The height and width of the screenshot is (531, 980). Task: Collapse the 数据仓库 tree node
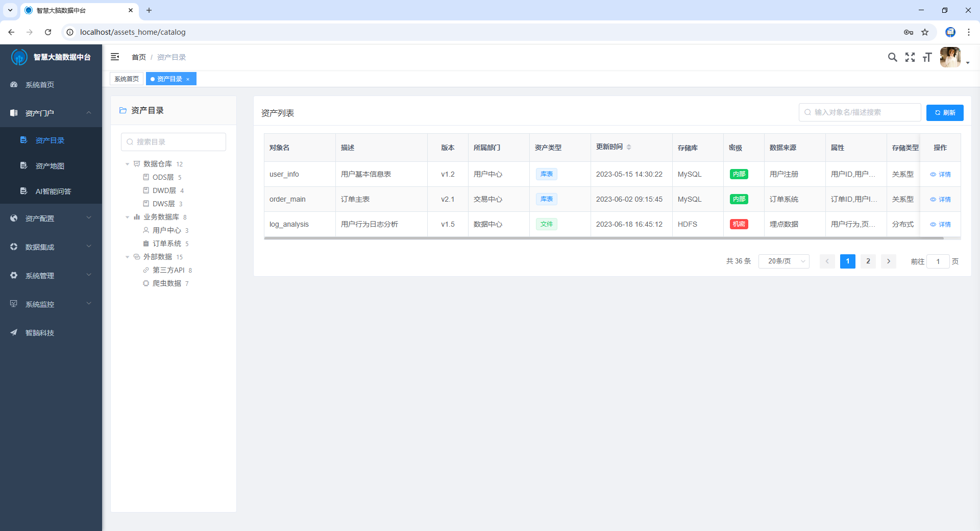[127, 164]
